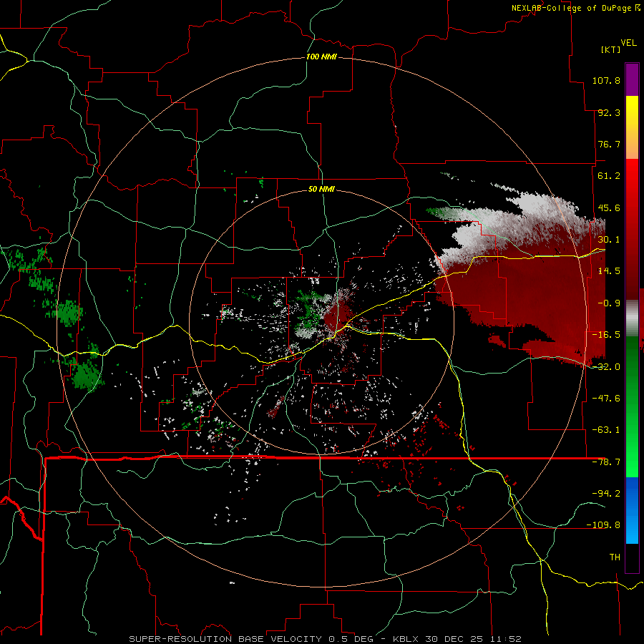Click the 50 NMI range ring label

(x=321, y=190)
